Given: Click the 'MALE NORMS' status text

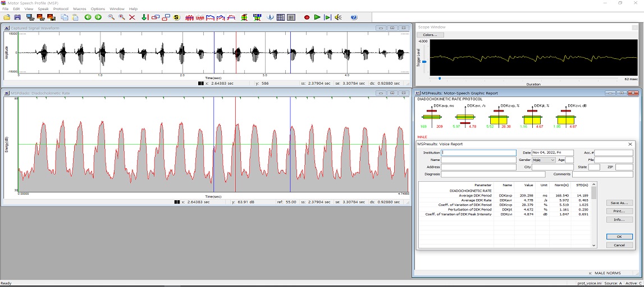Looking at the screenshot, I should click(x=608, y=273).
